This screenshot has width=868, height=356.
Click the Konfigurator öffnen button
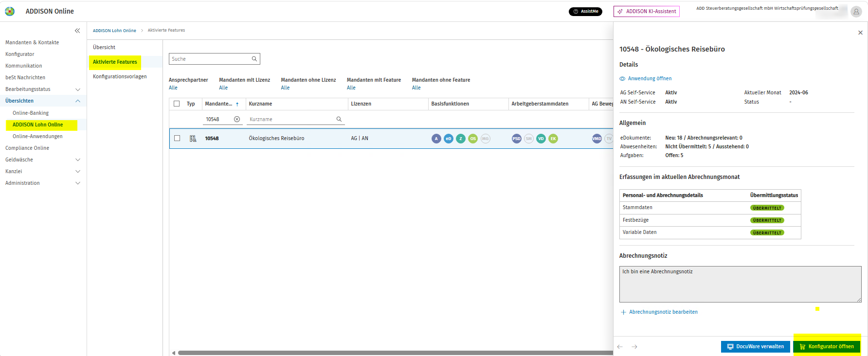click(827, 347)
